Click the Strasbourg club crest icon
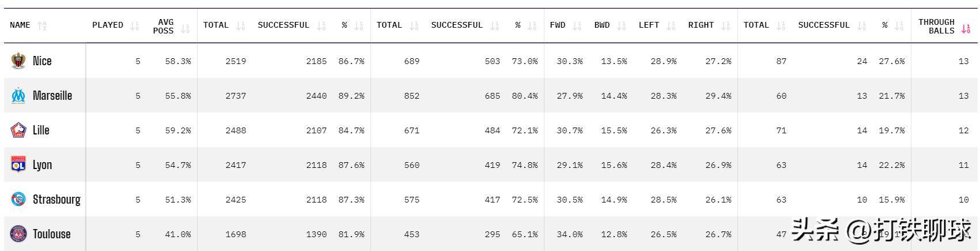Image resolution: width=980 pixels, height=251 pixels. point(18,199)
